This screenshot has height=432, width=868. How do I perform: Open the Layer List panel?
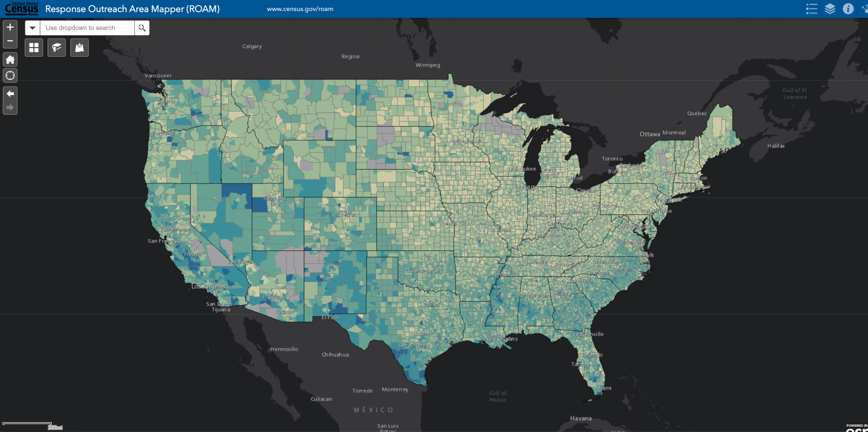830,8
